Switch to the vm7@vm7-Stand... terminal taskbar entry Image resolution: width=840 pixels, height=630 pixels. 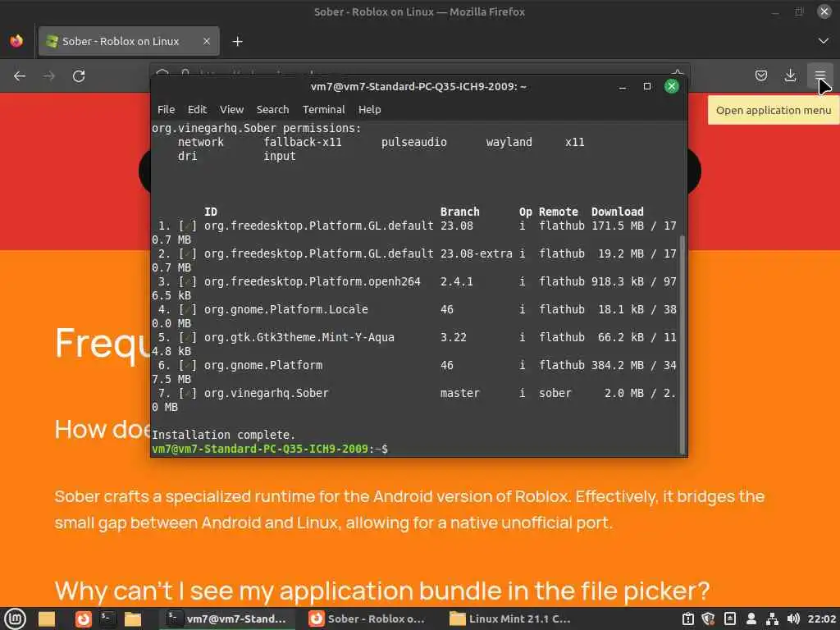pos(226,619)
